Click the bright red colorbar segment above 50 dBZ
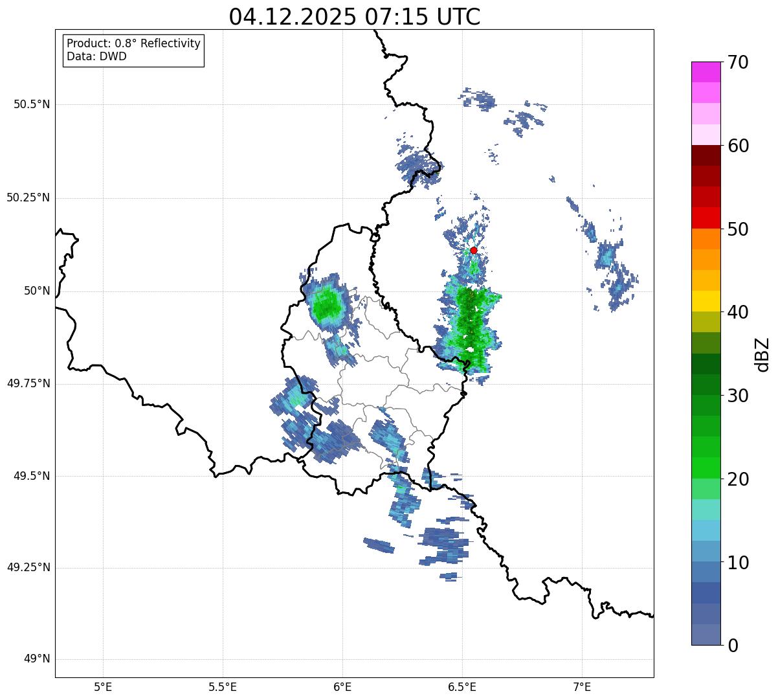The height and width of the screenshot is (700, 778). [706, 218]
